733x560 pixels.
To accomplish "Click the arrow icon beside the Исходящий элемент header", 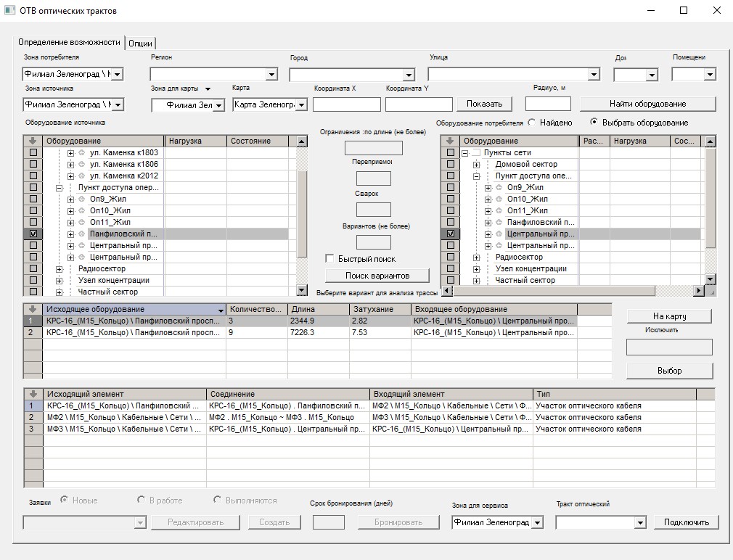I will pos(33,394).
